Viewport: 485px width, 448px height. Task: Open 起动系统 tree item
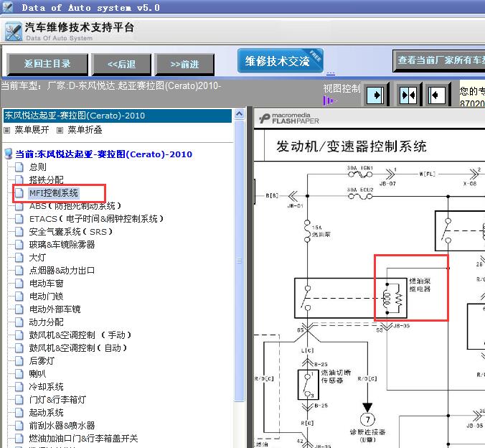pyautogui.click(x=46, y=412)
